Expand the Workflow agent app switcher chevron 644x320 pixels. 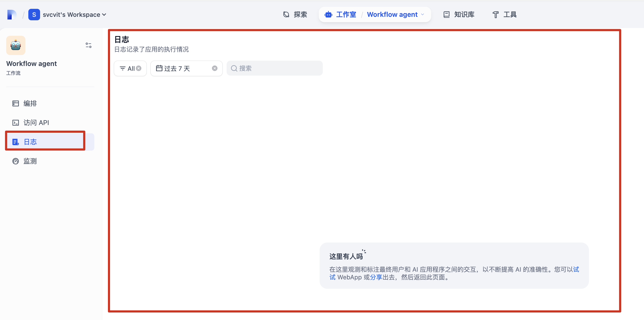point(422,14)
